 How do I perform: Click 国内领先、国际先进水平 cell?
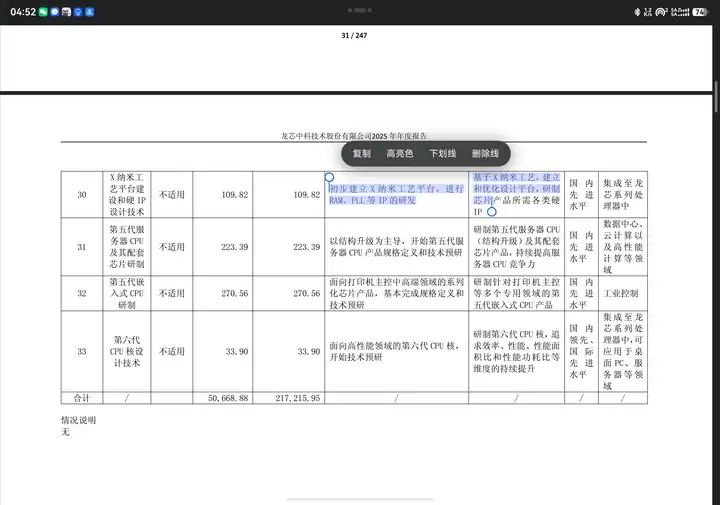[581, 351]
